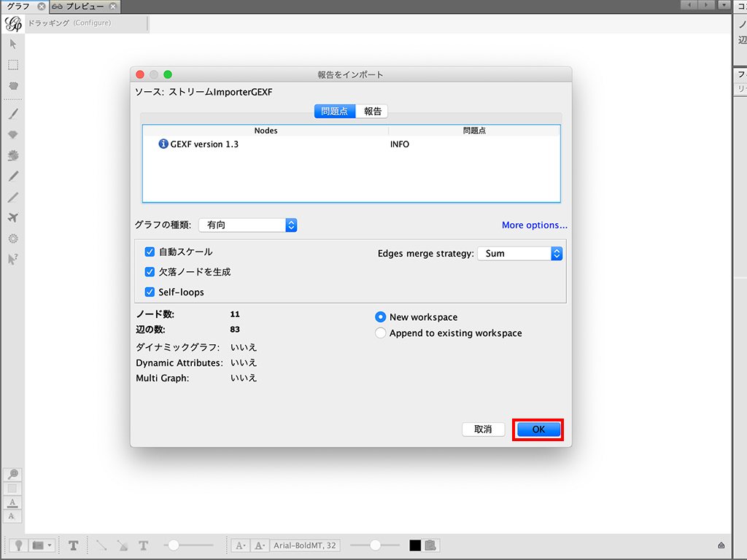The height and width of the screenshot is (560, 747).
Task: Open the グラフの種類 dropdown
Action: (x=248, y=225)
